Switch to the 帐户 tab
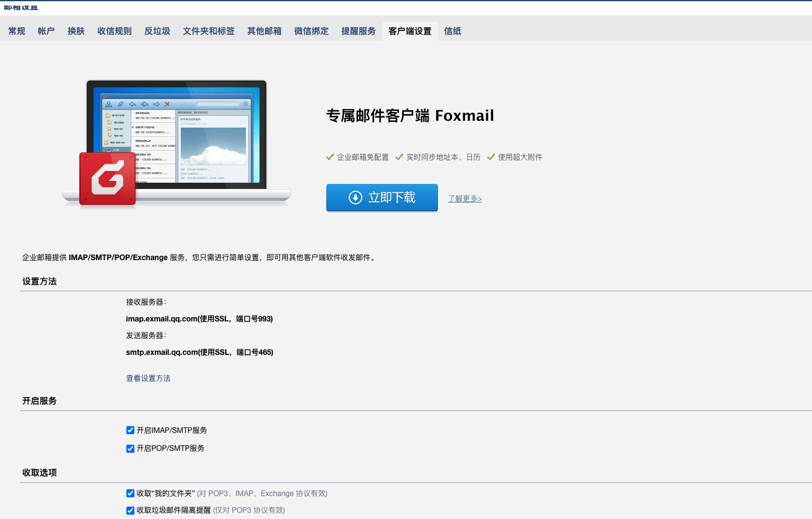This screenshot has width=812, height=519. coord(46,31)
